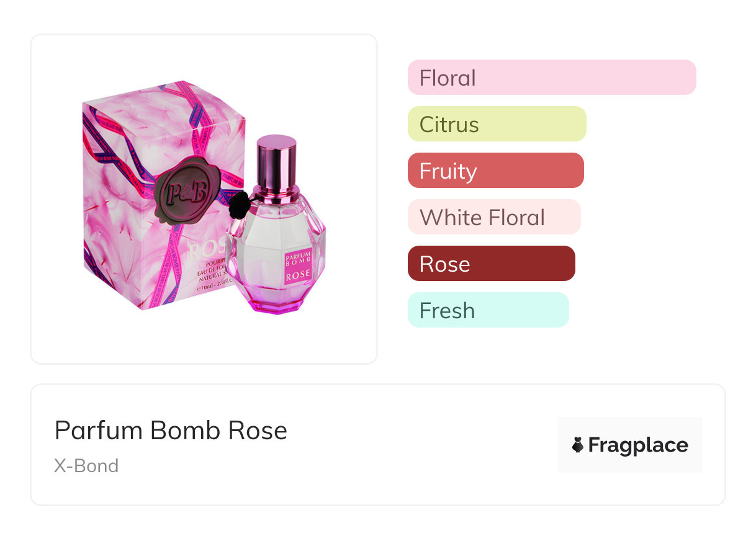Click the black flower charm on the bottle
Image resolution: width=756 pixels, height=536 pixels.
pos(239,203)
